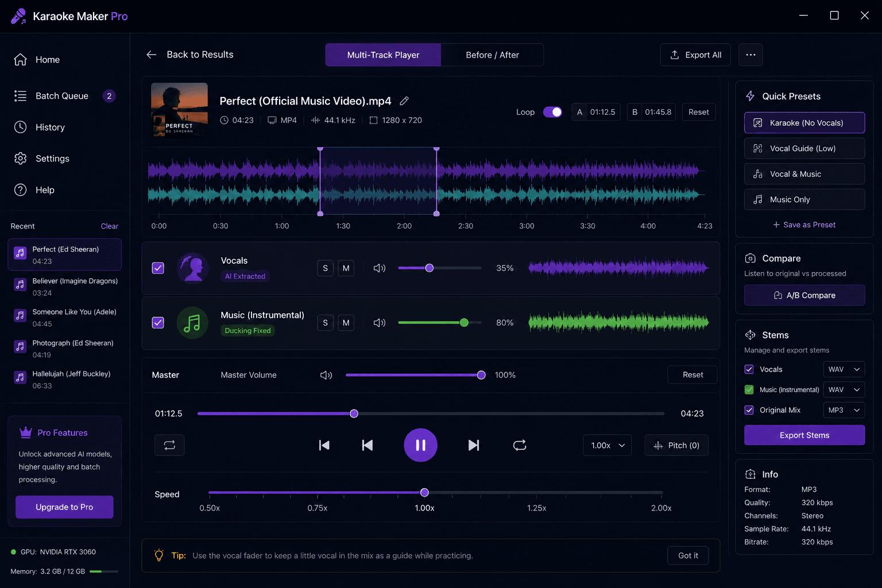Uncheck Music (Instrumental) stem checkbox
The width and height of the screenshot is (882, 588).
pyautogui.click(x=749, y=389)
